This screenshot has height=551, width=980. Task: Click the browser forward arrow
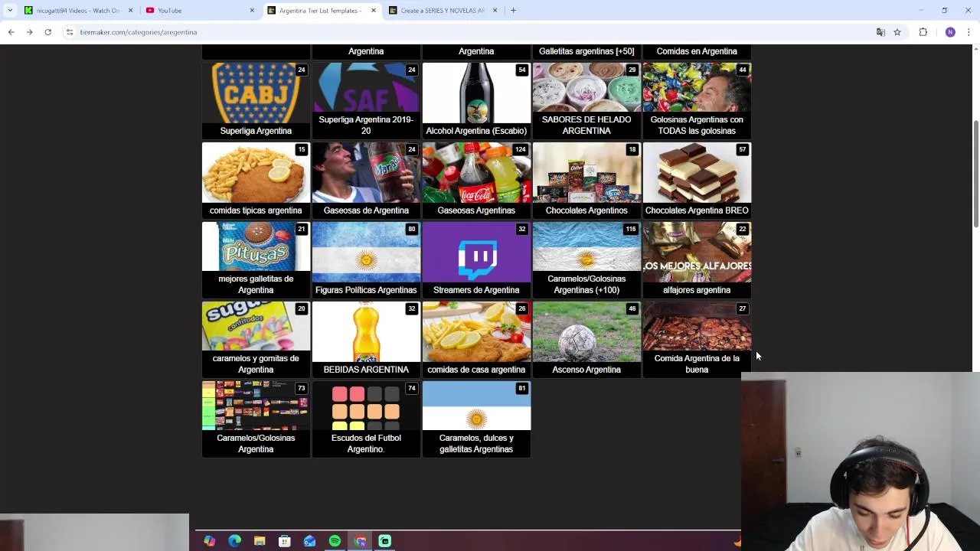point(29,32)
